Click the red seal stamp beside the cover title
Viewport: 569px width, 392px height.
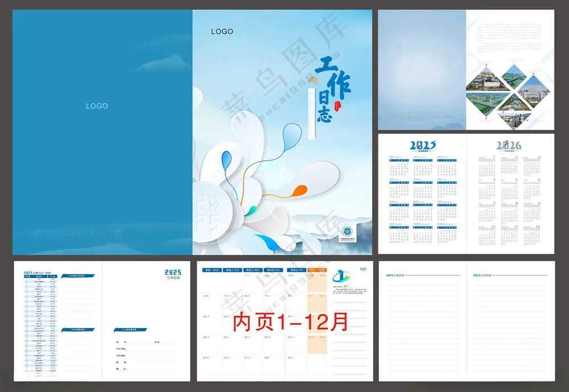point(338,105)
